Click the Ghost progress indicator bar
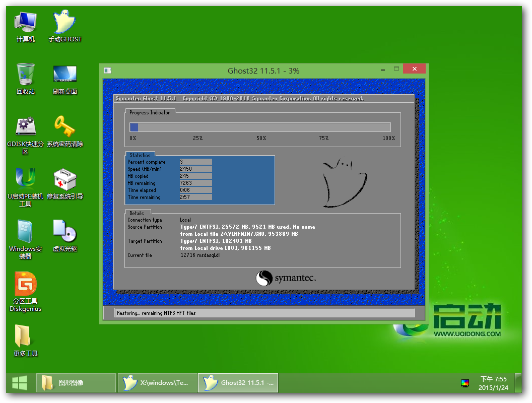 [260, 127]
